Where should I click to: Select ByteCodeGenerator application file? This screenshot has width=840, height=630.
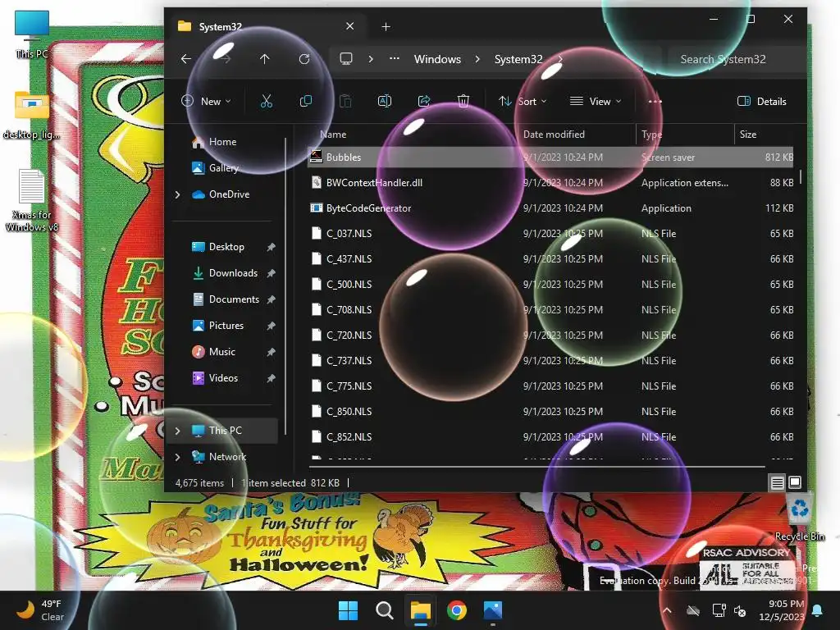coord(550,208)
